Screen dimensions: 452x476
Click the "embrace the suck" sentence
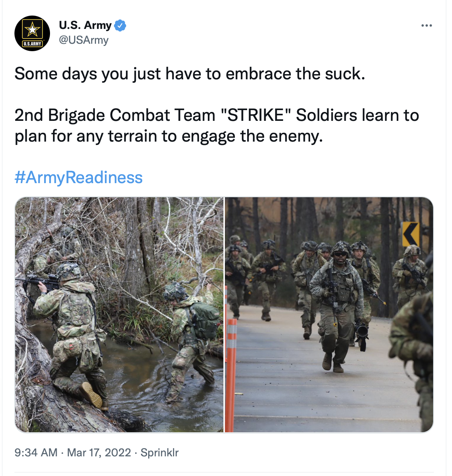point(190,74)
